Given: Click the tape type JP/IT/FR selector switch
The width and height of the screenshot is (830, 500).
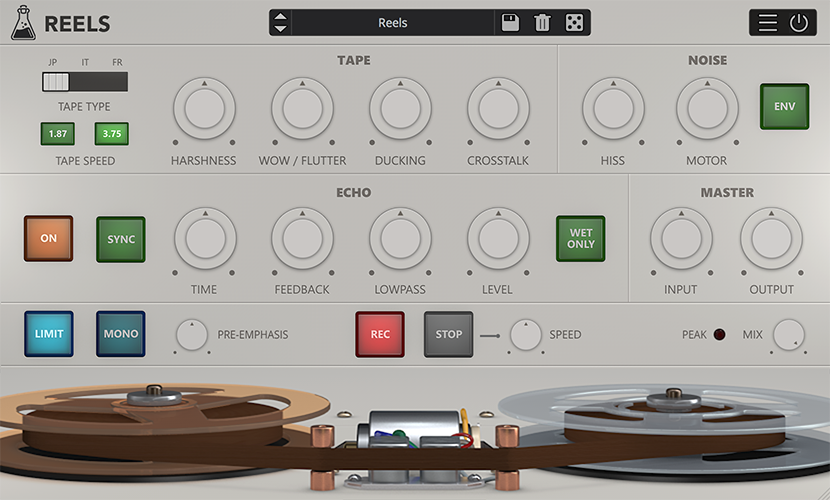Looking at the screenshot, I should coord(85,82).
